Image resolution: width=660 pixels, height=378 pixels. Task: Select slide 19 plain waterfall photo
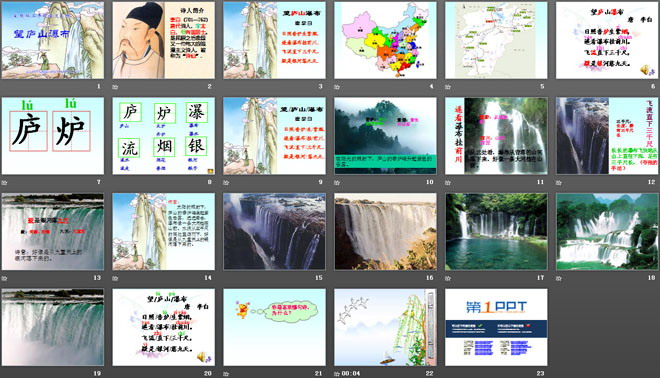coord(53,327)
